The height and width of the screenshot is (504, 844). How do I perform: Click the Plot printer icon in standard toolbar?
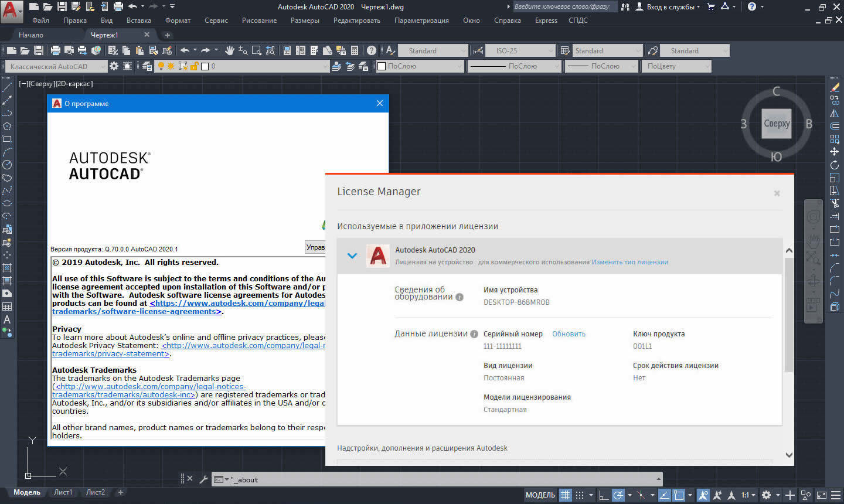pos(56,50)
